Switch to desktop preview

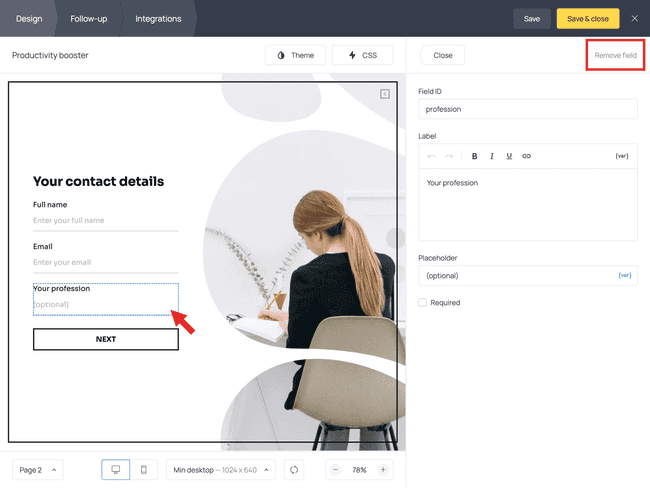[x=116, y=470]
